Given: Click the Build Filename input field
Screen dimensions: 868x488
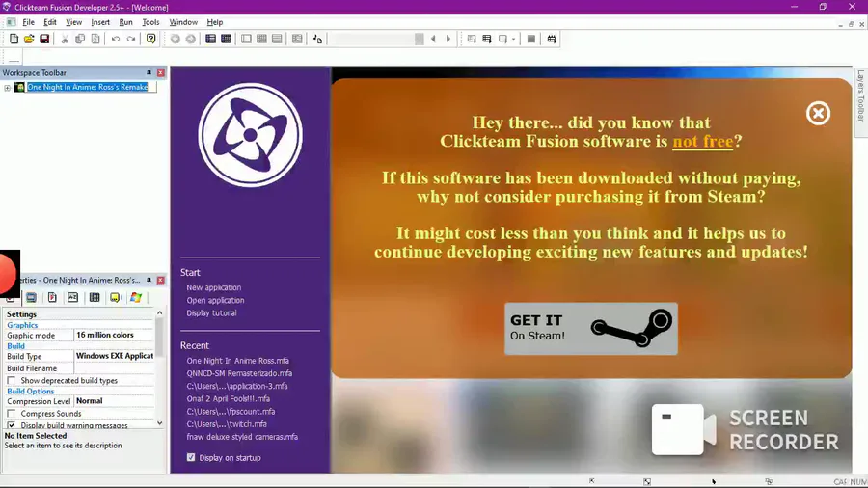Looking at the screenshot, I should point(114,368).
